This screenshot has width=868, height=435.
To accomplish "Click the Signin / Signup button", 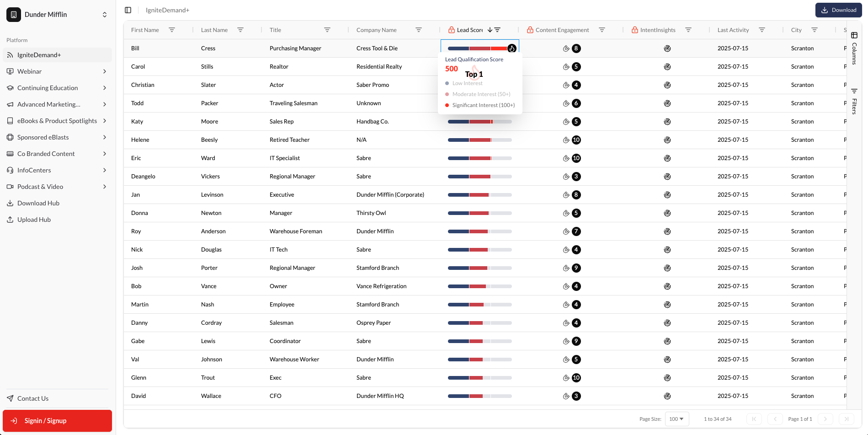I will point(58,421).
